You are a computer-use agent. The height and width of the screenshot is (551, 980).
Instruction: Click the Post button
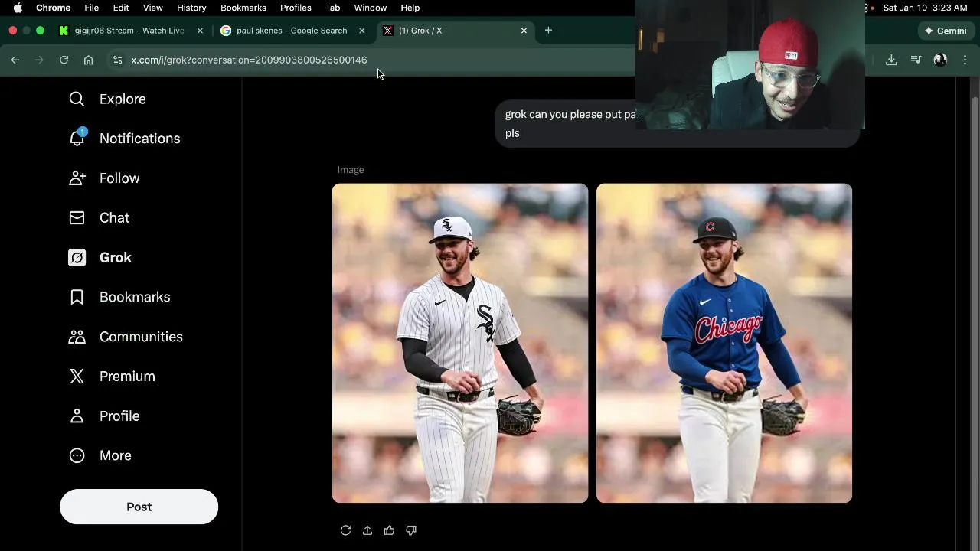coord(139,507)
